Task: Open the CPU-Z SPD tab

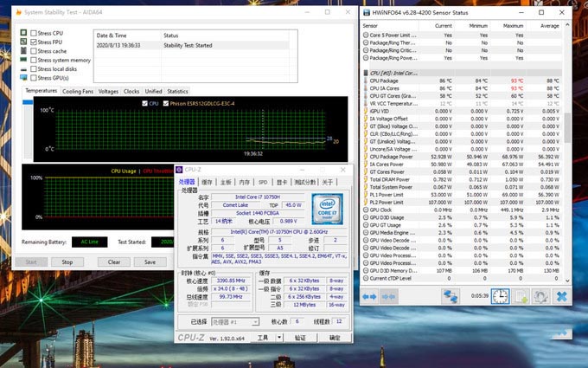Action: click(263, 182)
